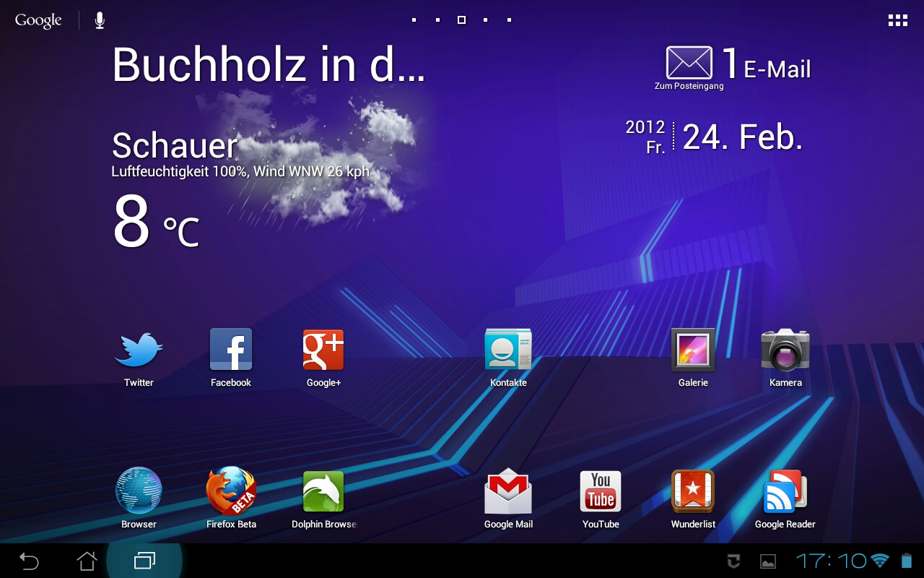
Task: Open the "24. Feb." date widget
Action: coord(743,137)
